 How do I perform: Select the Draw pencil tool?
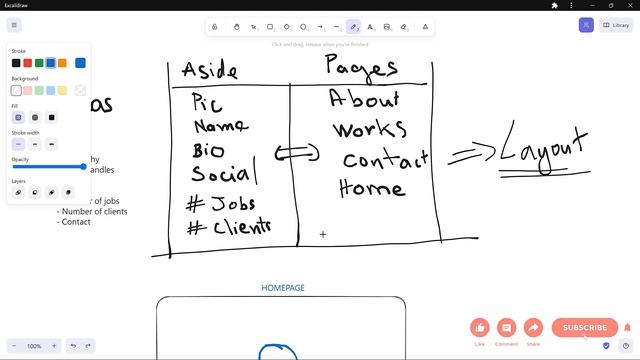pyautogui.click(x=353, y=27)
